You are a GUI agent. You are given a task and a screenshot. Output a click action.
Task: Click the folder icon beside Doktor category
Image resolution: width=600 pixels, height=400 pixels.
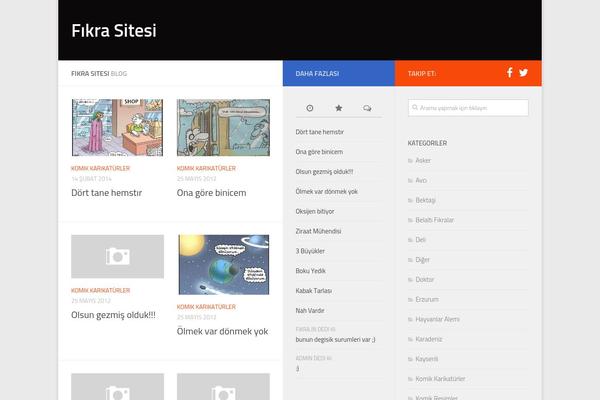click(410, 279)
